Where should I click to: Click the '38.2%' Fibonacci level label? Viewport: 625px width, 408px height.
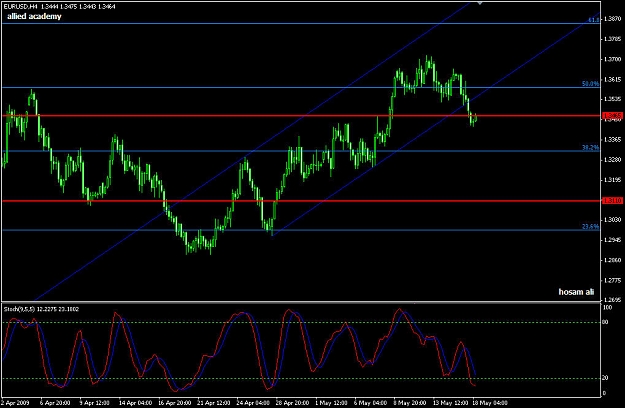coord(590,147)
